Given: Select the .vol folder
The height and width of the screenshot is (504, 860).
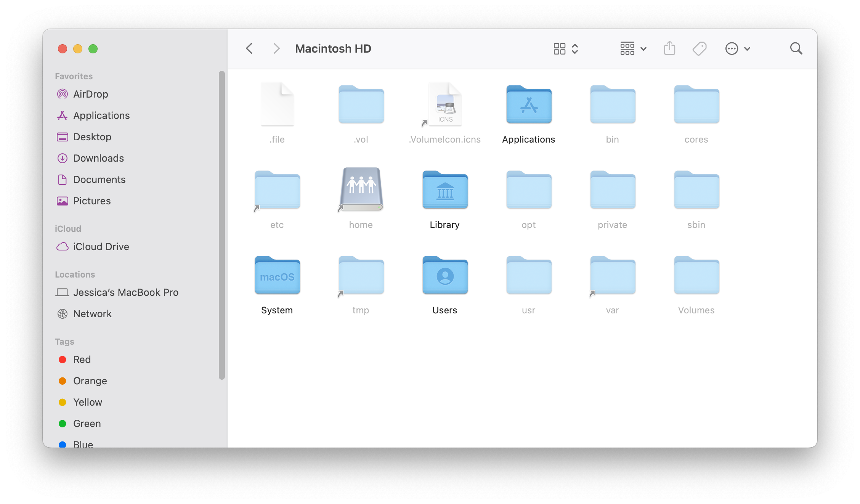Looking at the screenshot, I should (x=361, y=104).
